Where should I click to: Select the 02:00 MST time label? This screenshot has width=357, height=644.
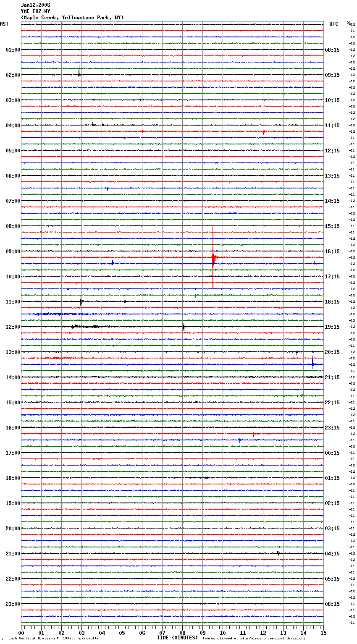click(x=13, y=75)
